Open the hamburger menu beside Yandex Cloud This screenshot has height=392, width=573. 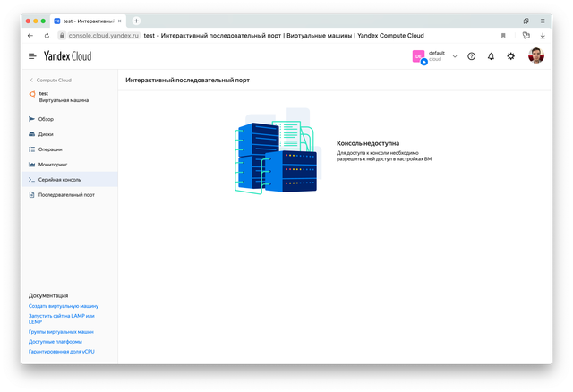[32, 56]
